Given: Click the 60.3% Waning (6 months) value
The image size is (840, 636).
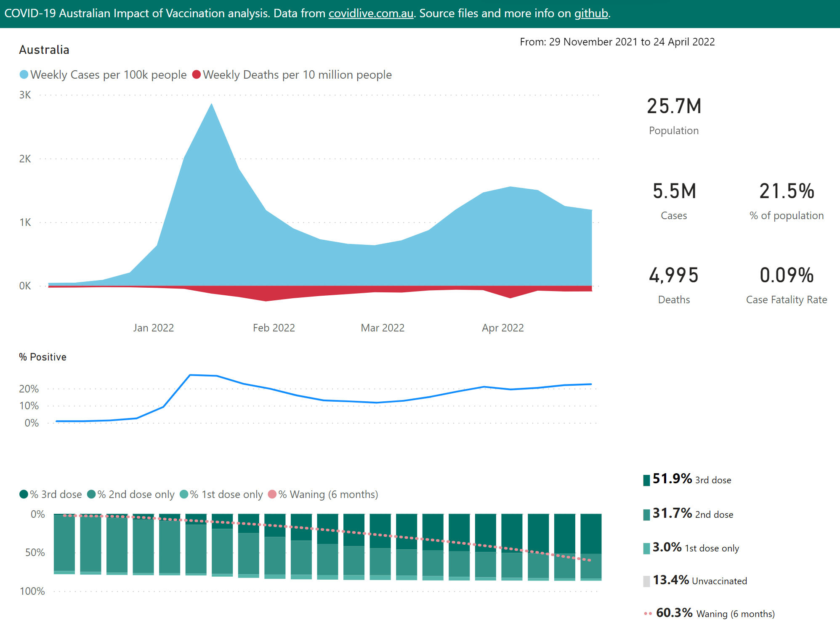Looking at the screenshot, I should 674,613.
